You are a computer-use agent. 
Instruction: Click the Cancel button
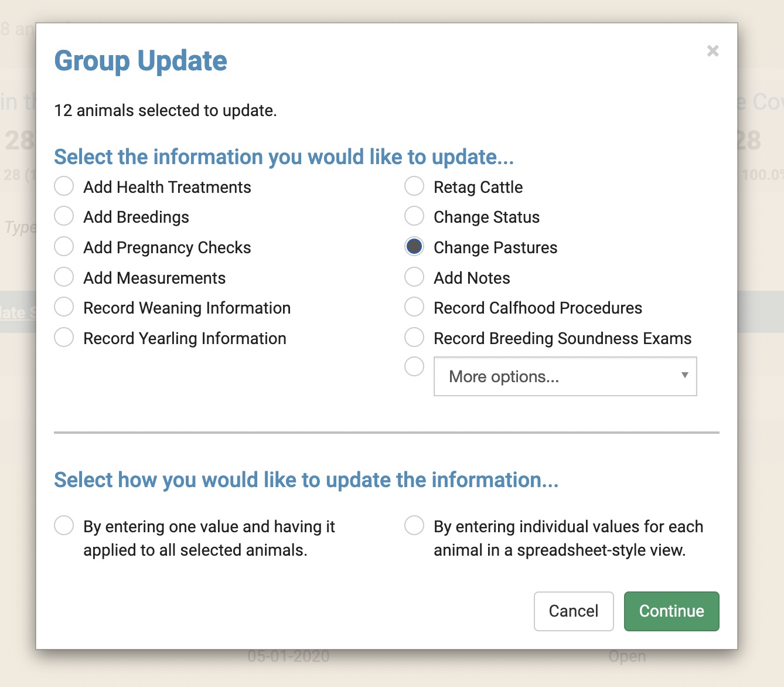pyautogui.click(x=573, y=611)
